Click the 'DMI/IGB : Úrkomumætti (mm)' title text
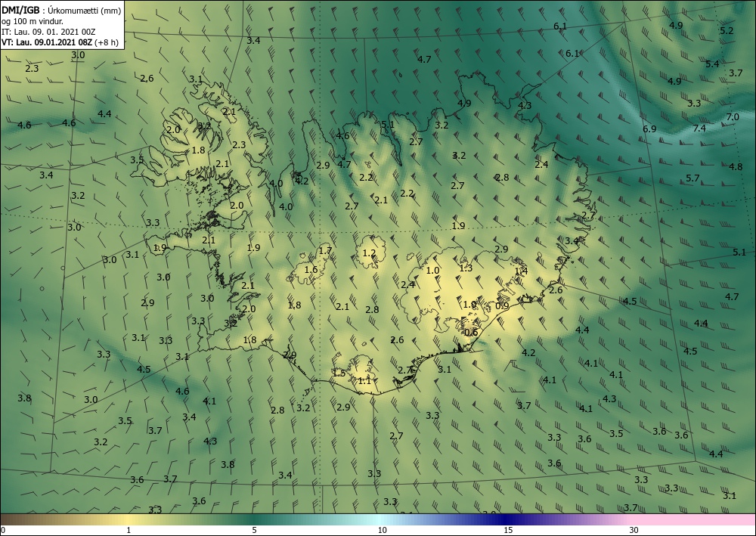The width and height of the screenshot is (756, 536). pyautogui.click(x=61, y=11)
